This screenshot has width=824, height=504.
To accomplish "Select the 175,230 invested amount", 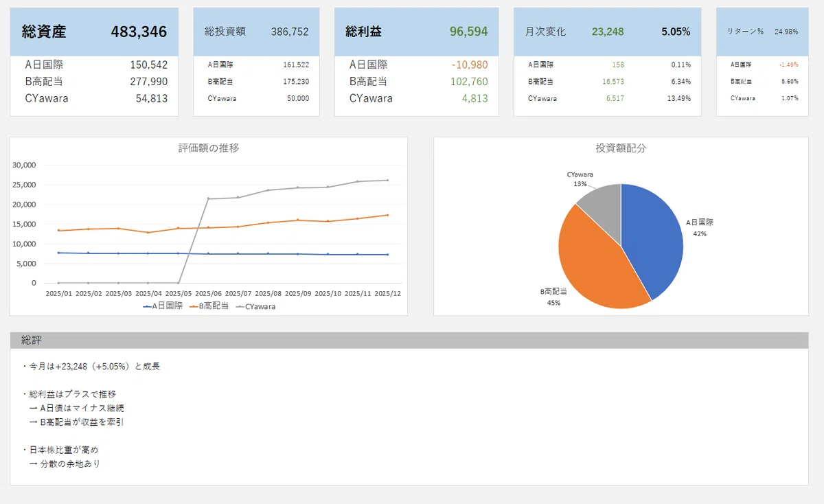I will coord(296,81).
